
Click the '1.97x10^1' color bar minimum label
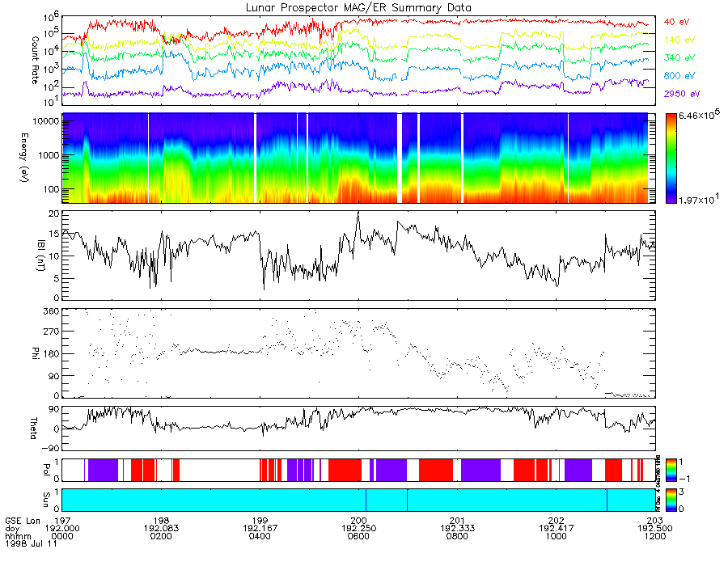pyautogui.click(x=699, y=199)
